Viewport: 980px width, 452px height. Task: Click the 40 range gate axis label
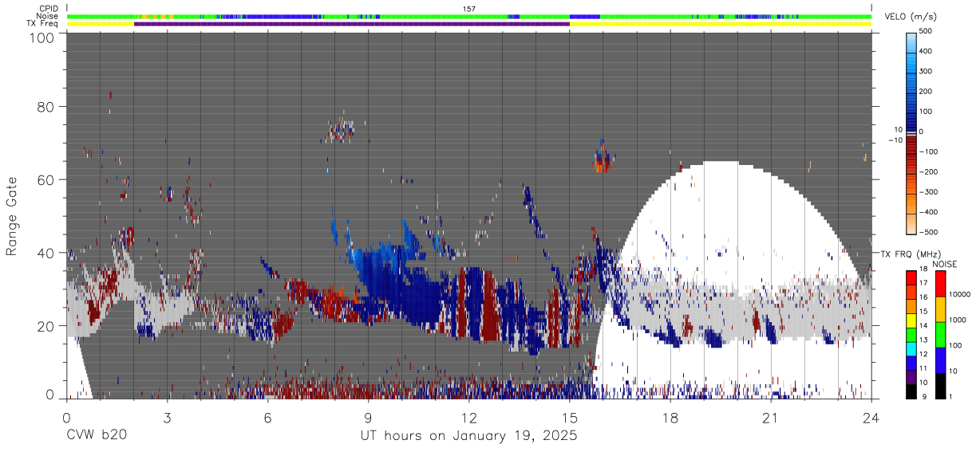click(45, 254)
